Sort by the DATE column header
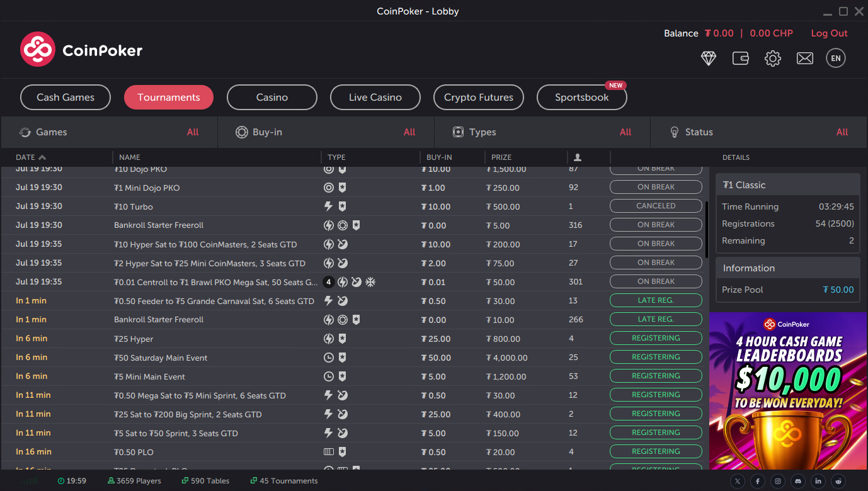The height and width of the screenshot is (491, 868). (31, 157)
